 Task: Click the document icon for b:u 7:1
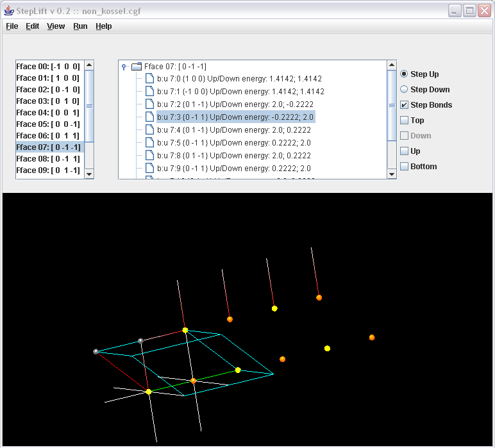click(149, 92)
